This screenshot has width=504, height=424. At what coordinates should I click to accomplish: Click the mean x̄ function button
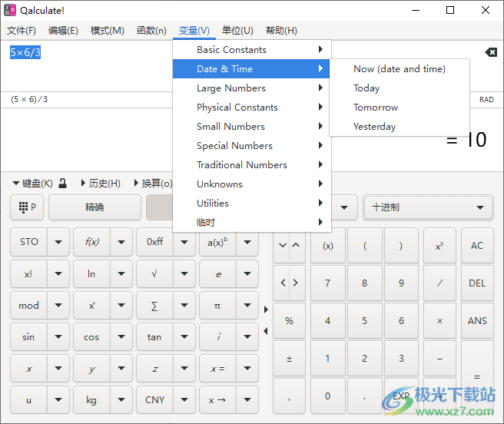91,306
